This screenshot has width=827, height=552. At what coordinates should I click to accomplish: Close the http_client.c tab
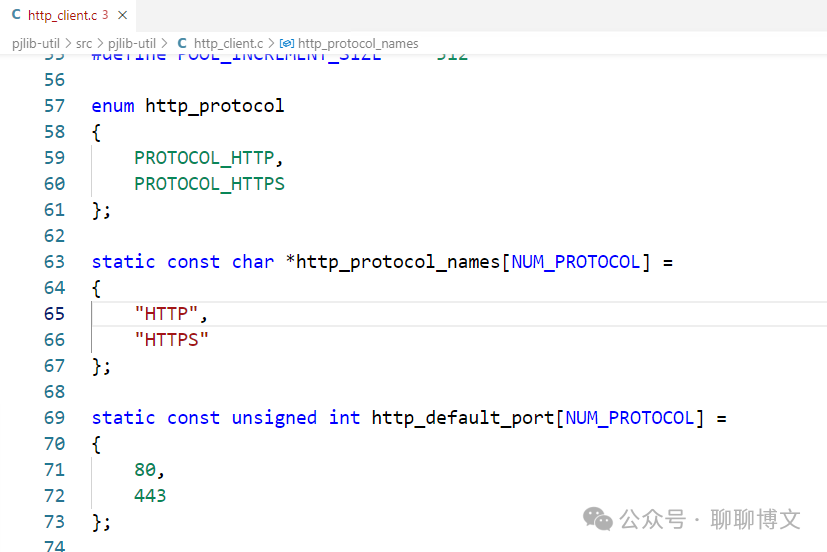[x=122, y=15]
